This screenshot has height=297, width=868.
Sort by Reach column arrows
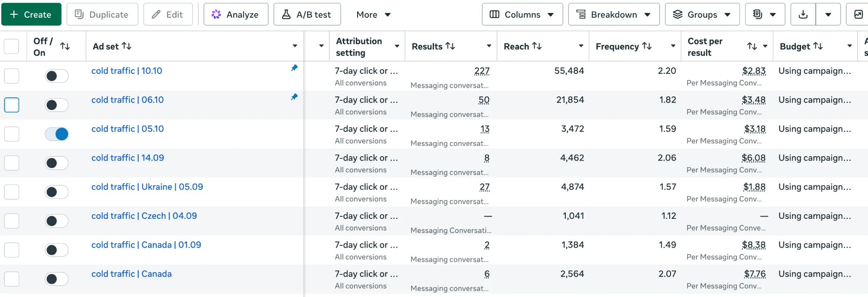click(x=537, y=46)
